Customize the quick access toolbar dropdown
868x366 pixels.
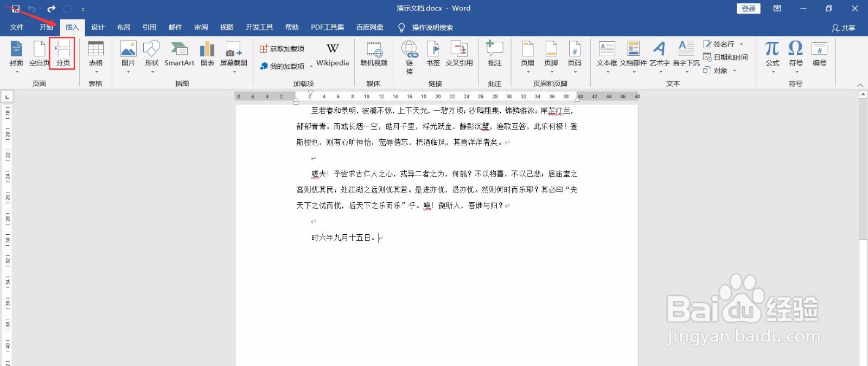click(x=83, y=9)
